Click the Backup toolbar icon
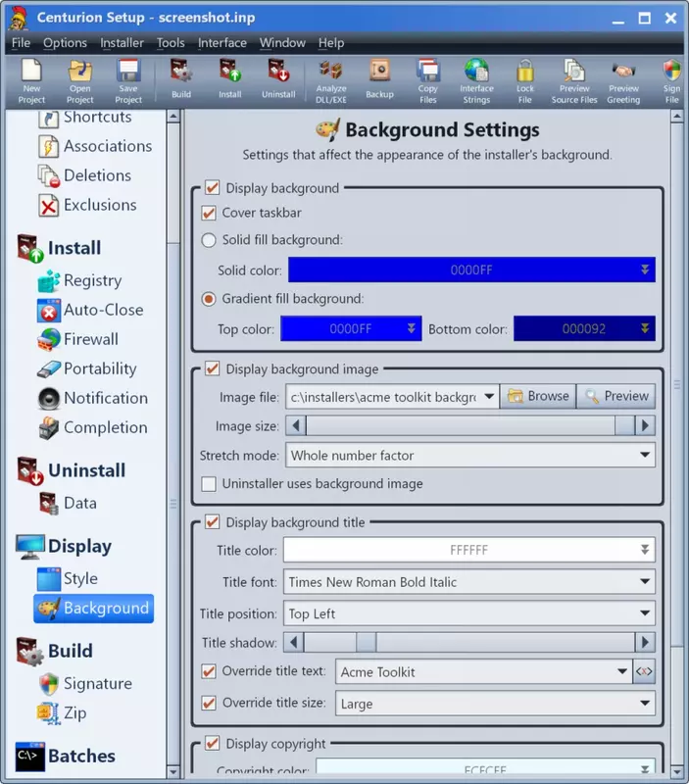Viewport: 689px width, 784px height. click(x=379, y=79)
